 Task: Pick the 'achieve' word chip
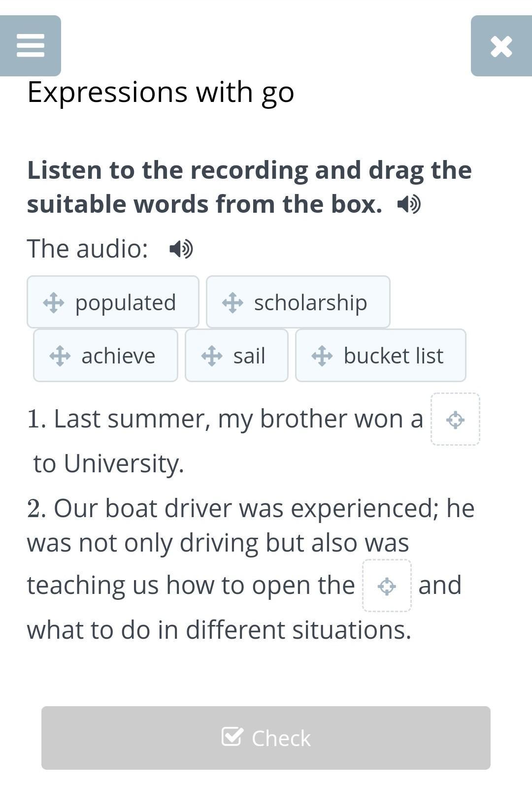click(118, 356)
